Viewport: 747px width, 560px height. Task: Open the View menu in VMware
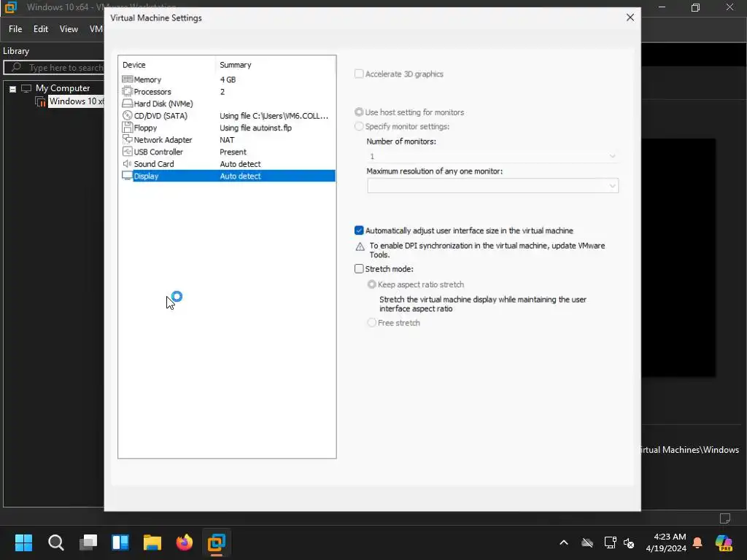(69, 29)
